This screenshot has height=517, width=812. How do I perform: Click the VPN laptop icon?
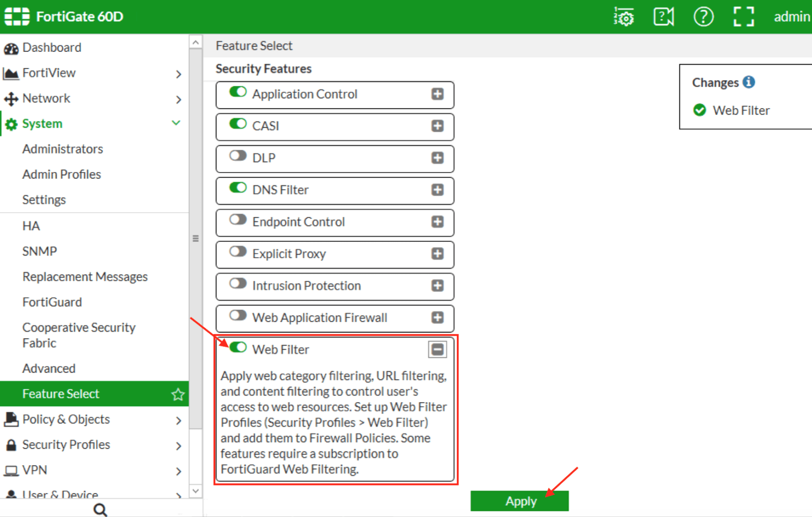(11, 471)
